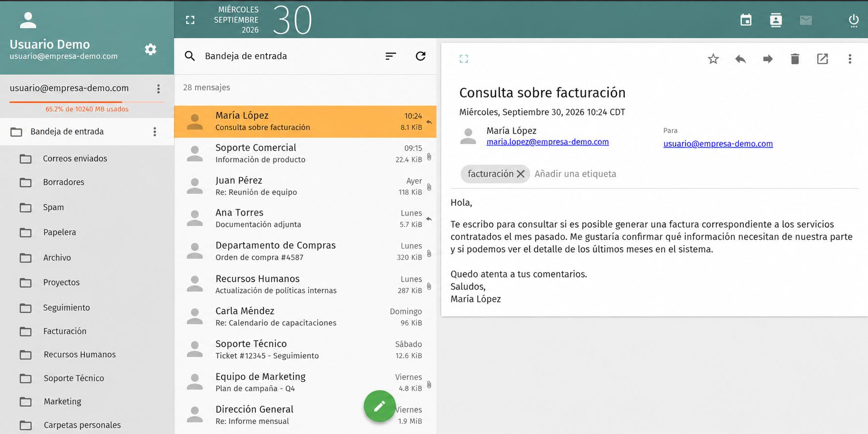868x434 pixels.
Task: Open Ticket #12345 - Seguimiento message
Action: point(305,350)
